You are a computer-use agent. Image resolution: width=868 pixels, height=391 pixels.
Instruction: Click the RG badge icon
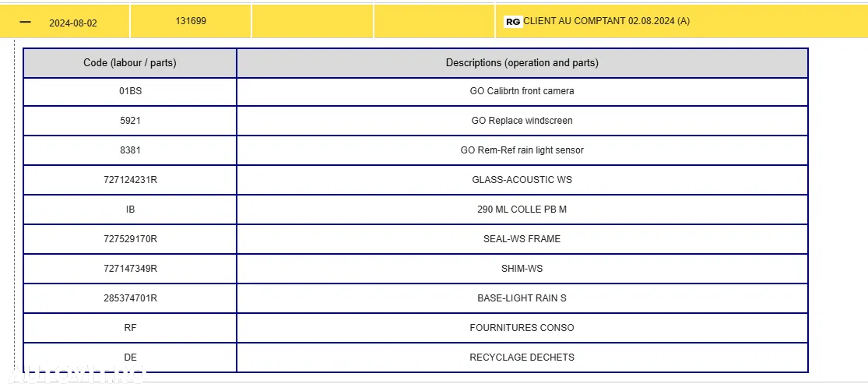pos(513,22)
